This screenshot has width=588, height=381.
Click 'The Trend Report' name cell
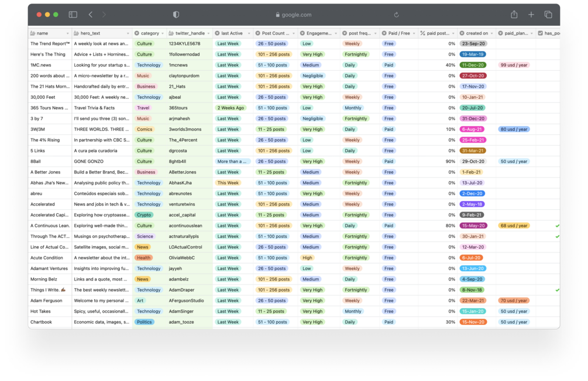point(50,44)
